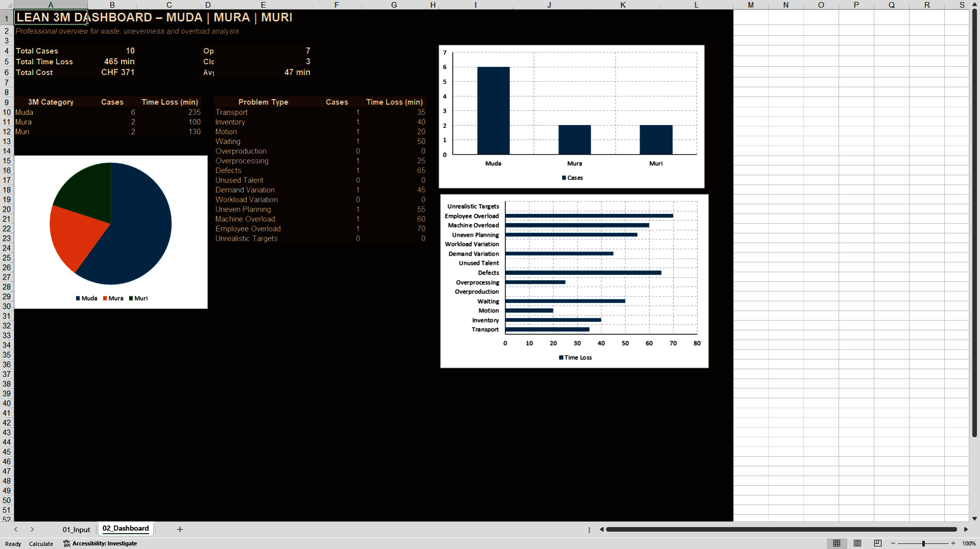Switch to Page Break Preview view

[878, 543]
